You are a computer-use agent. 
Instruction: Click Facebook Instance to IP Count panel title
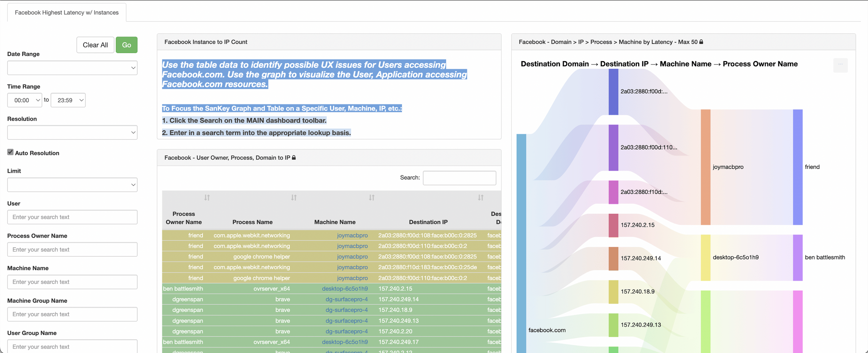[206, 42]
